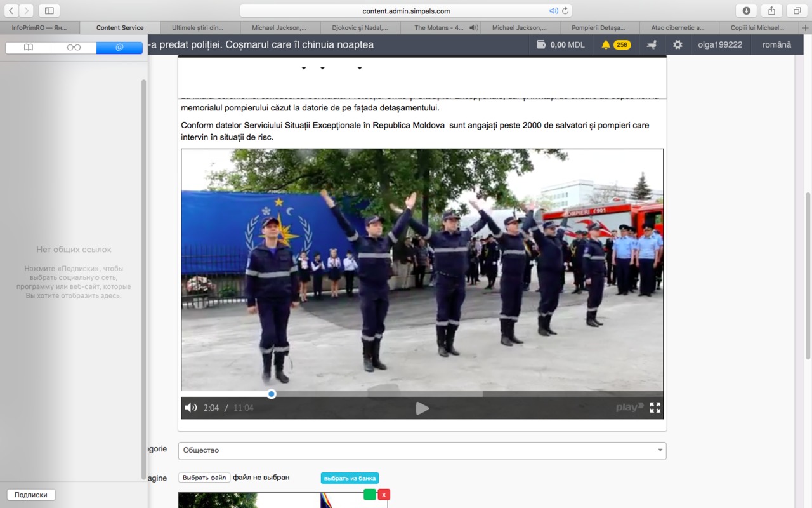Image resolution: width=812 pixels, height=508 pixels.
Task: Open settings via the gear icon
Action: point(678,44)
